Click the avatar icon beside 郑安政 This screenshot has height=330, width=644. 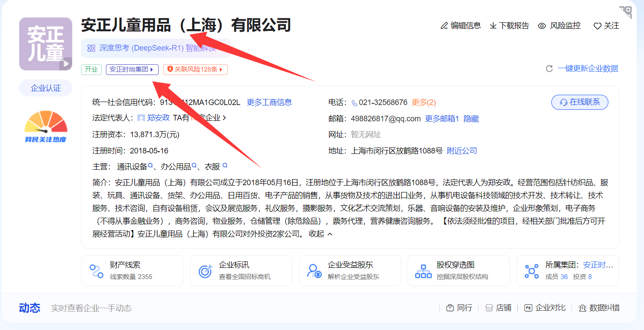click(141, 118)
